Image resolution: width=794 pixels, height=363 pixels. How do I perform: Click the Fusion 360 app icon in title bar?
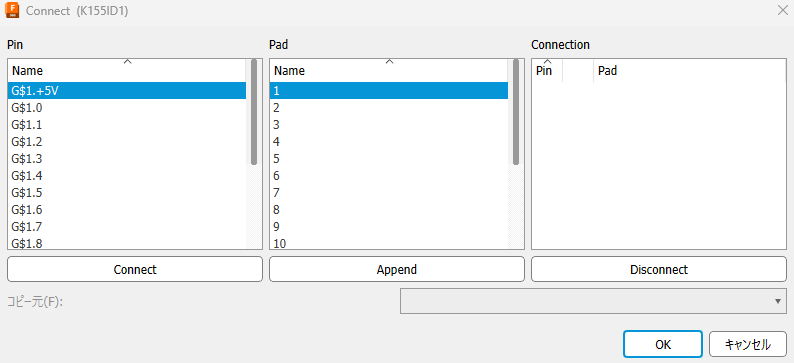click(12, 11)
